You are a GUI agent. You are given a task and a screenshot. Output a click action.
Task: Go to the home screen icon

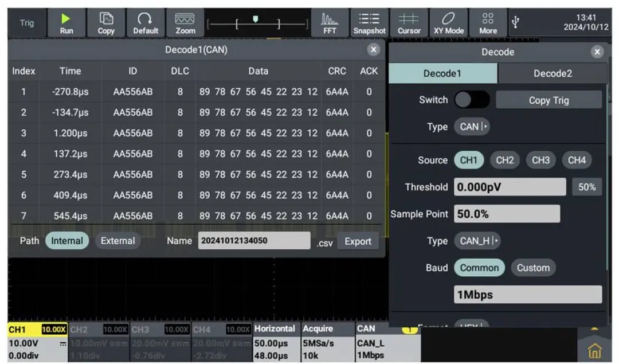[x=594, y=350]
